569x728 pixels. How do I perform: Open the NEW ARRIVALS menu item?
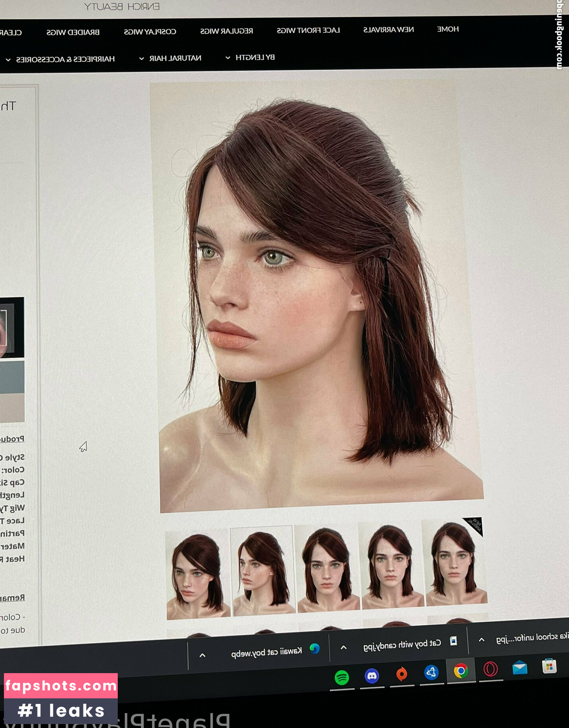(388, 30)
